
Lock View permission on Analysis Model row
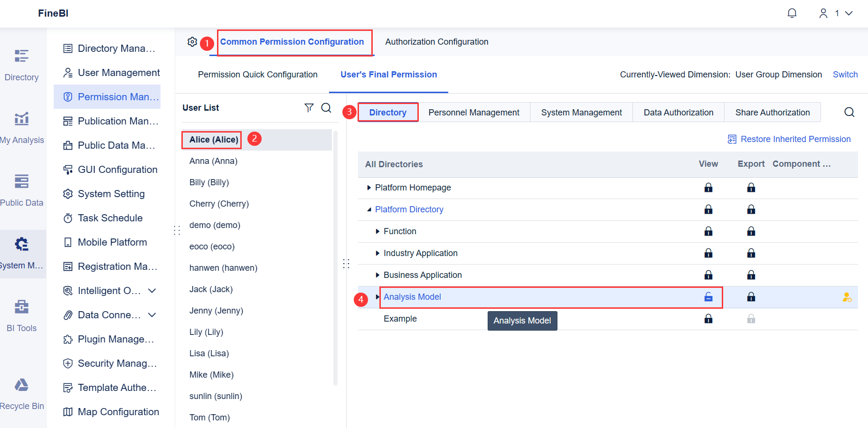[708, 297]
